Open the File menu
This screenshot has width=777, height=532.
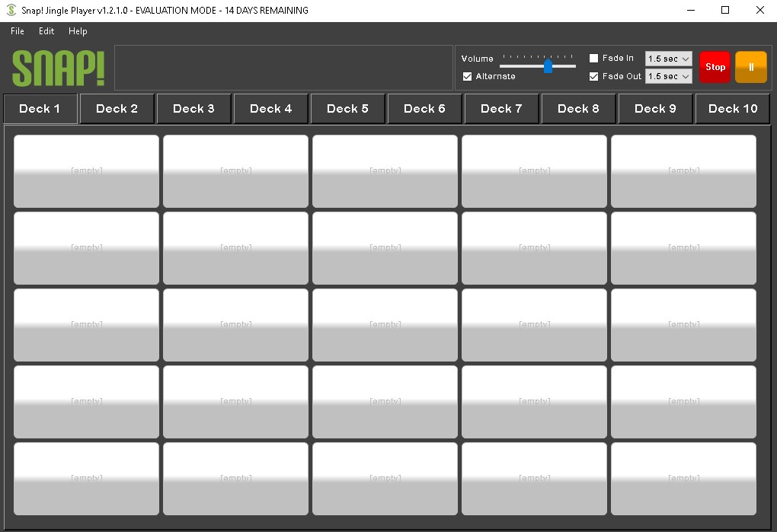(18, 31)
